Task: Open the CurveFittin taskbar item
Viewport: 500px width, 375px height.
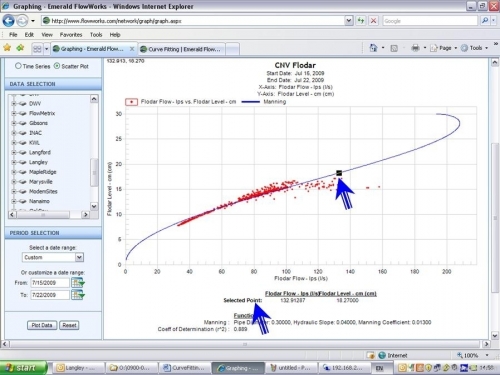Action: [x=184, y=368]
